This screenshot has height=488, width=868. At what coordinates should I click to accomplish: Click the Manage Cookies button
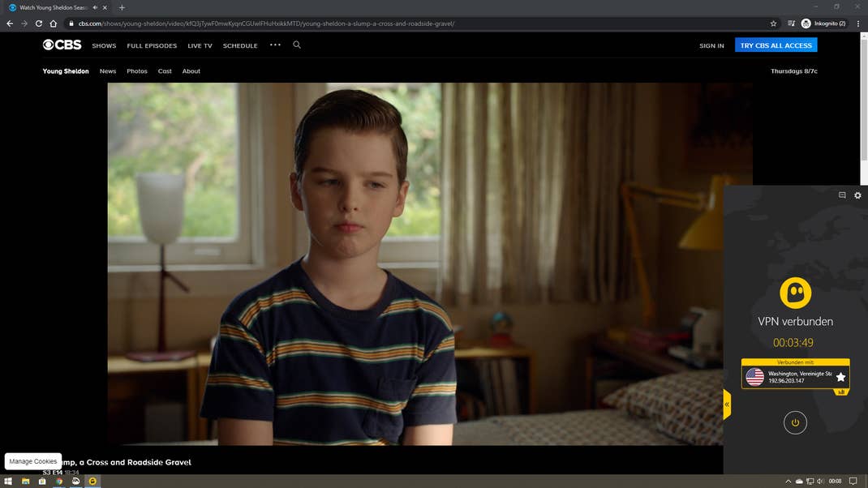point(33,461)
